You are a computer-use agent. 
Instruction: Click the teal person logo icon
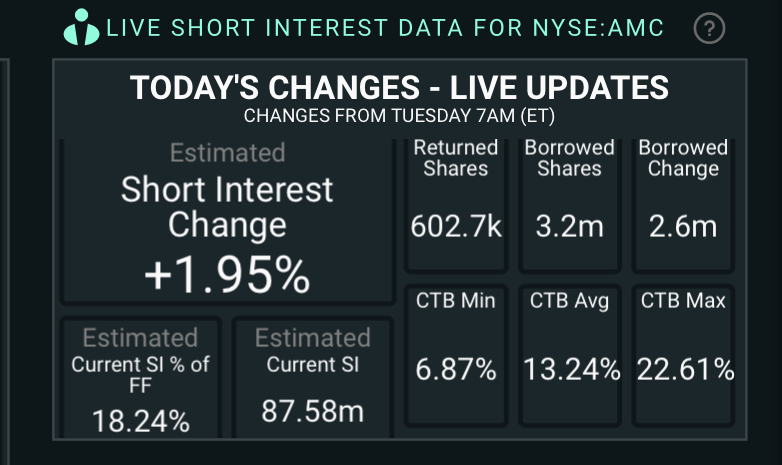pyautogui.click(x=81, y=27)
